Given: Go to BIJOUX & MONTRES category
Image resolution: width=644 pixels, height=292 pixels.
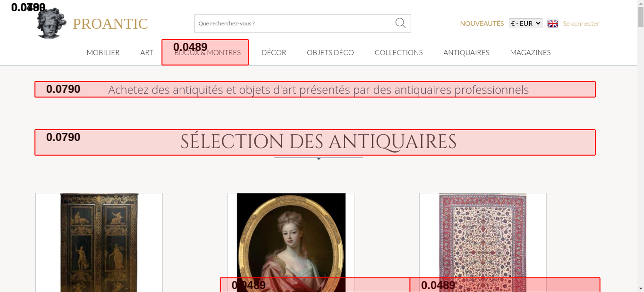Looking at the screenshot, I should coord(207,53).
